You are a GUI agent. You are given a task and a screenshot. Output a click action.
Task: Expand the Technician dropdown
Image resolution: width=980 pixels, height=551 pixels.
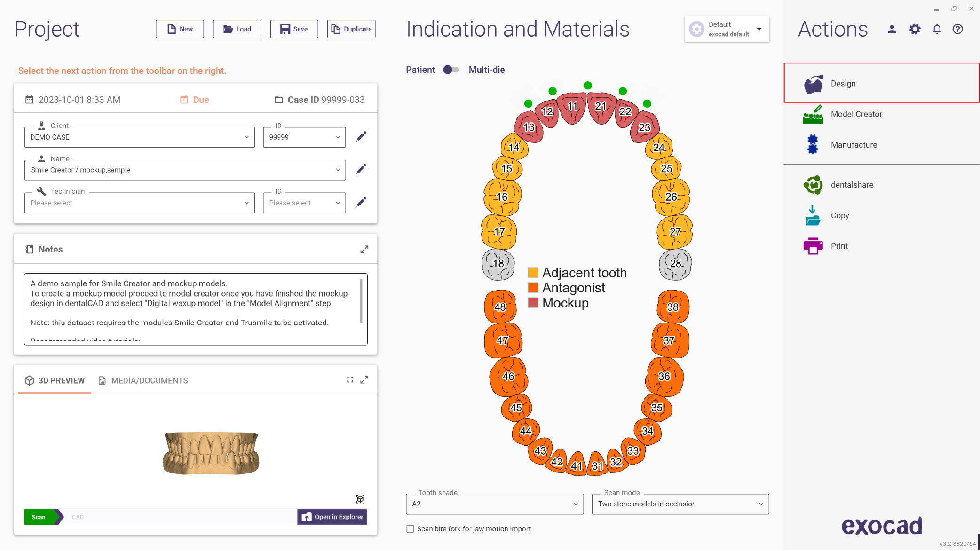(139, 203)
